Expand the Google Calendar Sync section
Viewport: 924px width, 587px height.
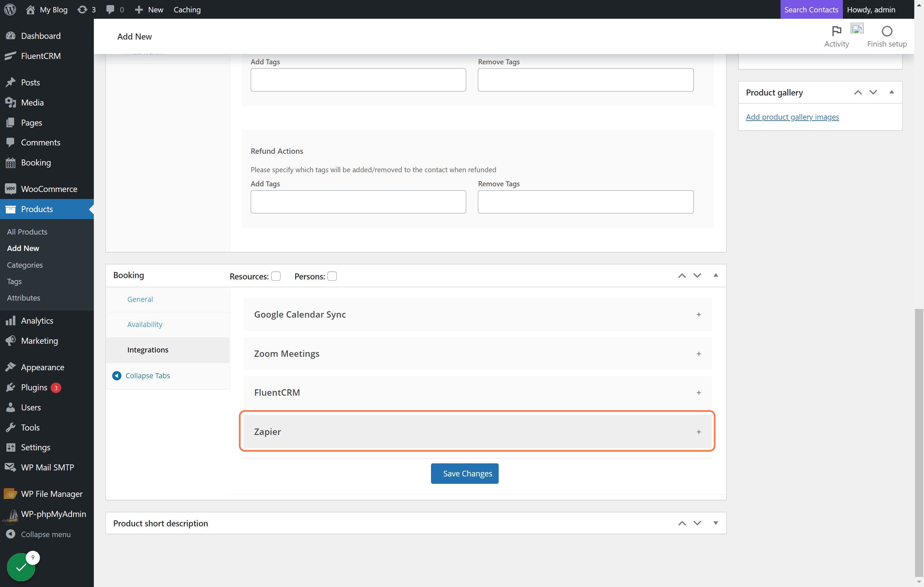click(x=477, y=314)
